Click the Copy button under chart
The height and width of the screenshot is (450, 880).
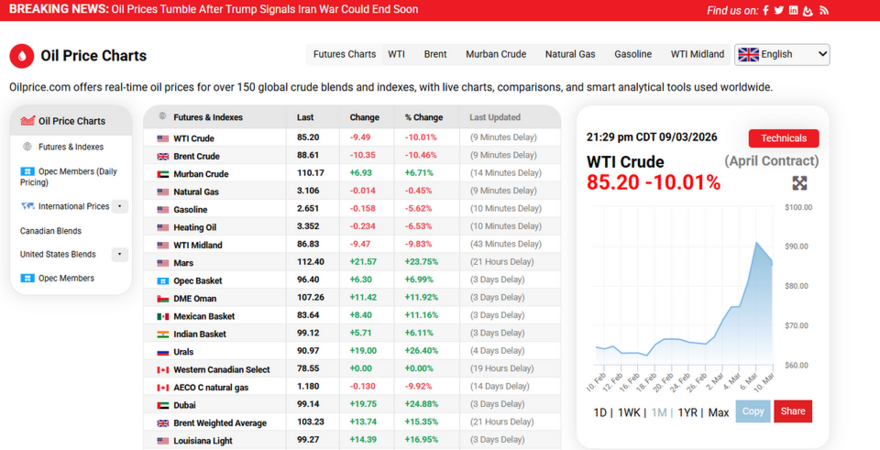(752, 411)
